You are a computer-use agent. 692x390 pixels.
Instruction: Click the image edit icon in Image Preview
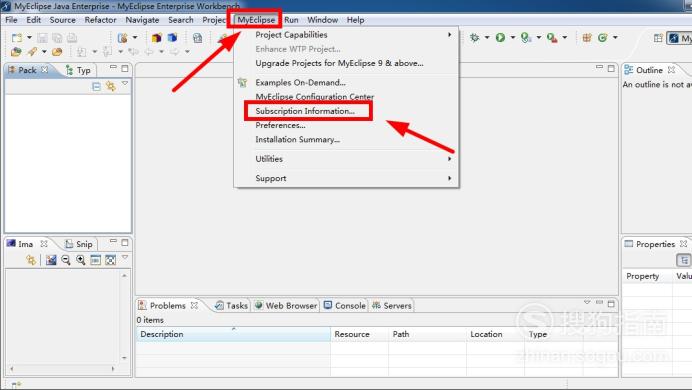[x=51, y=260]
